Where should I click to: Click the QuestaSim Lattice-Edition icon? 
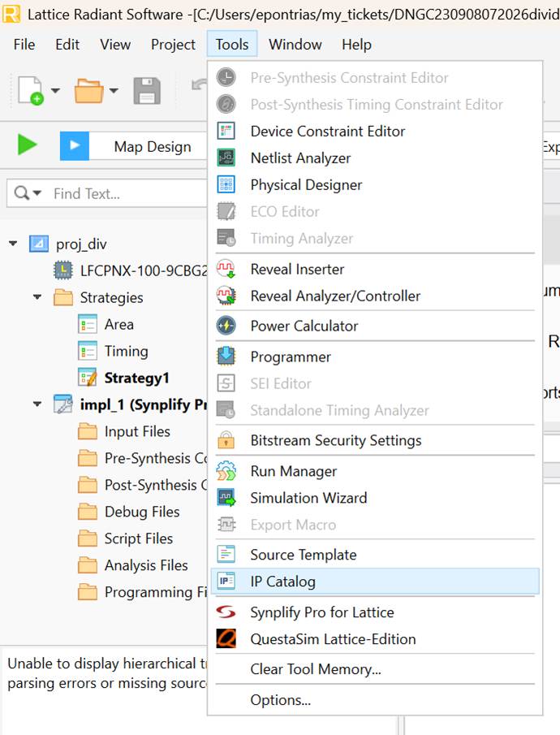pos(226,639)
